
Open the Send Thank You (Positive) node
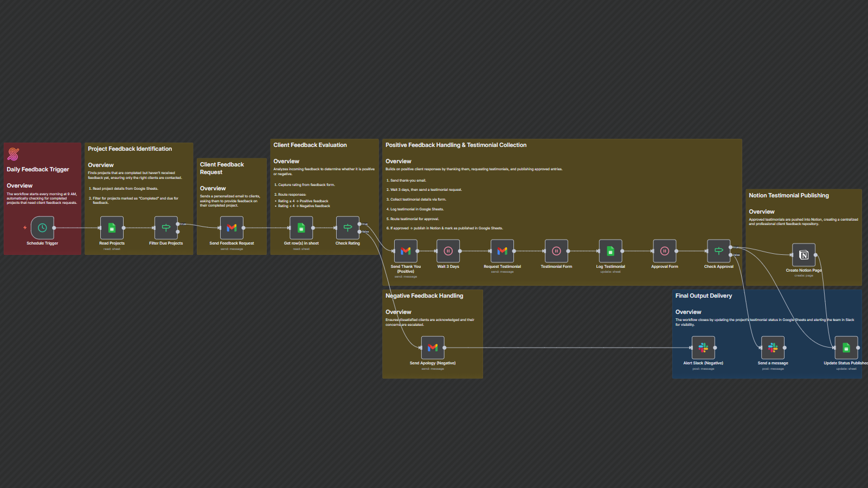(x=406, y=251)
